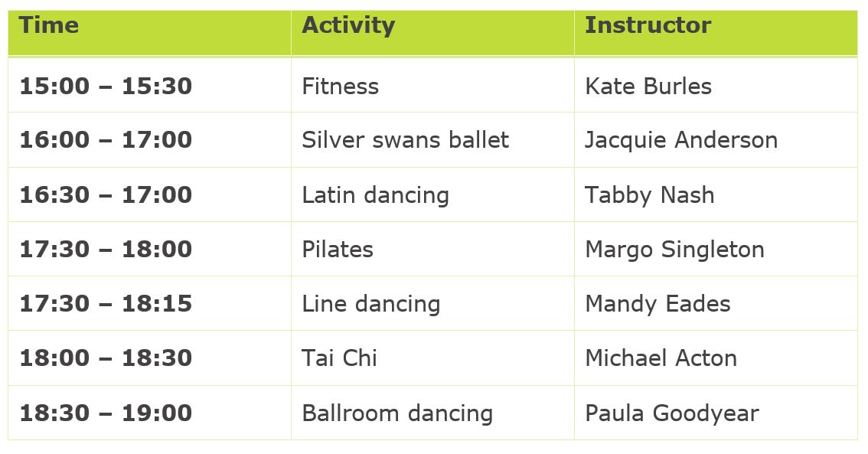868x454 pixels.
Task: Click the 16:00 – 17:00 time slot
Action: coord(106,140)
